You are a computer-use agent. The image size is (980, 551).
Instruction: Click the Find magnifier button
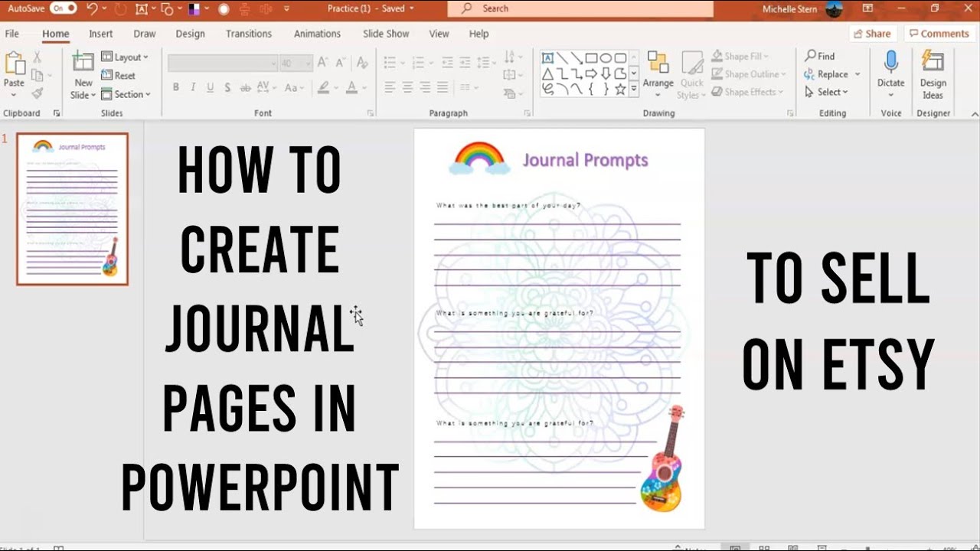tap(819, 56)
